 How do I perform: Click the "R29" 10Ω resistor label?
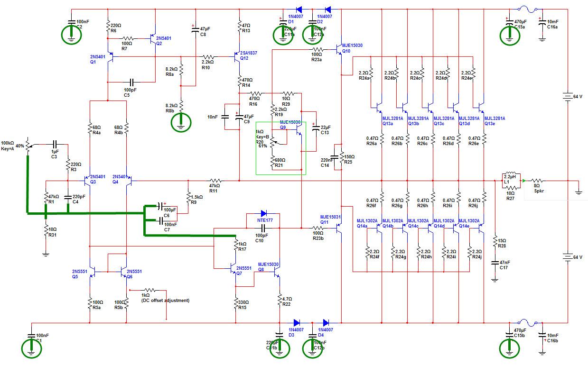click(286, 103)
